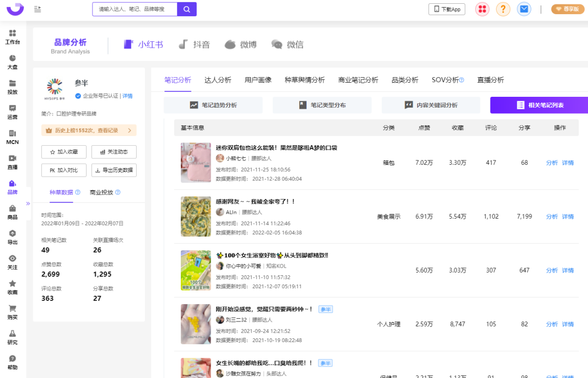Expand the left panel double-chevron arrow
The image size is (588, 378).
point(28,203)
